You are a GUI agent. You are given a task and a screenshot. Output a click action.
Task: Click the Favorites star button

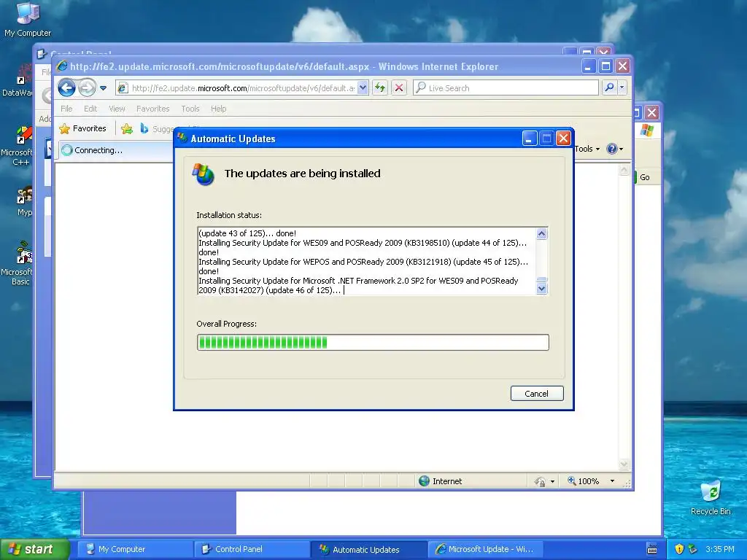tap(83, 128)
